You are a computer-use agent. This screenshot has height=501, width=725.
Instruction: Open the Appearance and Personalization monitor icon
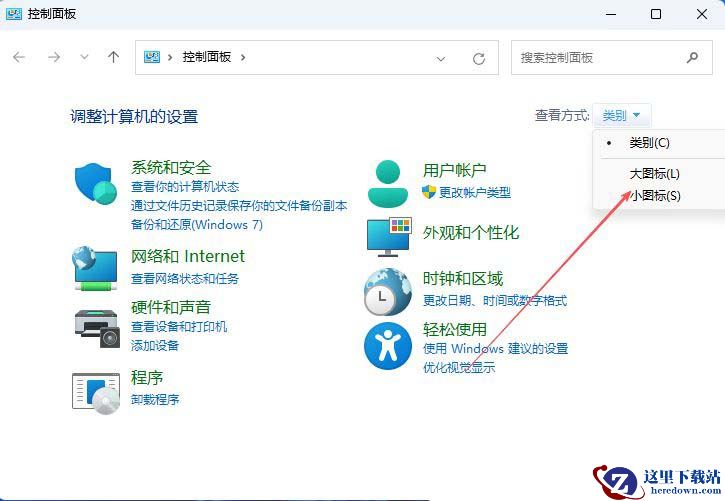click(388, 236)
